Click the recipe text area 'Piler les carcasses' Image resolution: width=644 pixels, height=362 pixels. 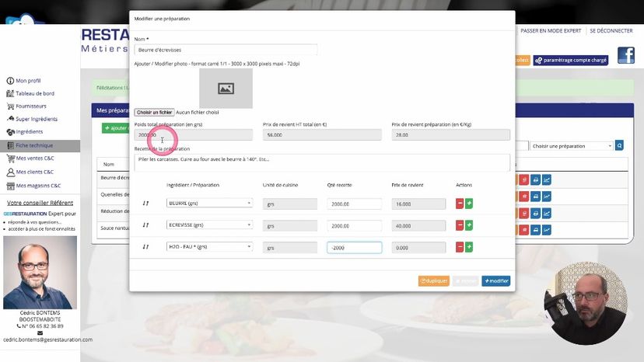322,162
